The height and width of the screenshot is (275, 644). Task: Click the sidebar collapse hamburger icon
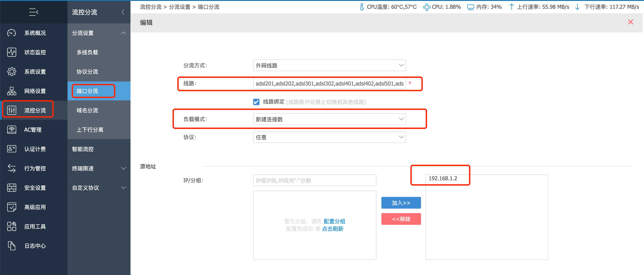point(34,12)
